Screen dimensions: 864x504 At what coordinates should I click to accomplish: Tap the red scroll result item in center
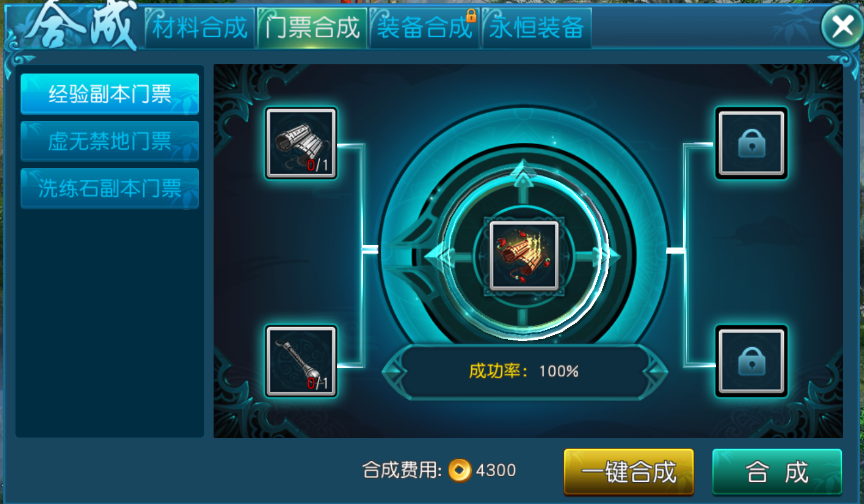(524, 256)
